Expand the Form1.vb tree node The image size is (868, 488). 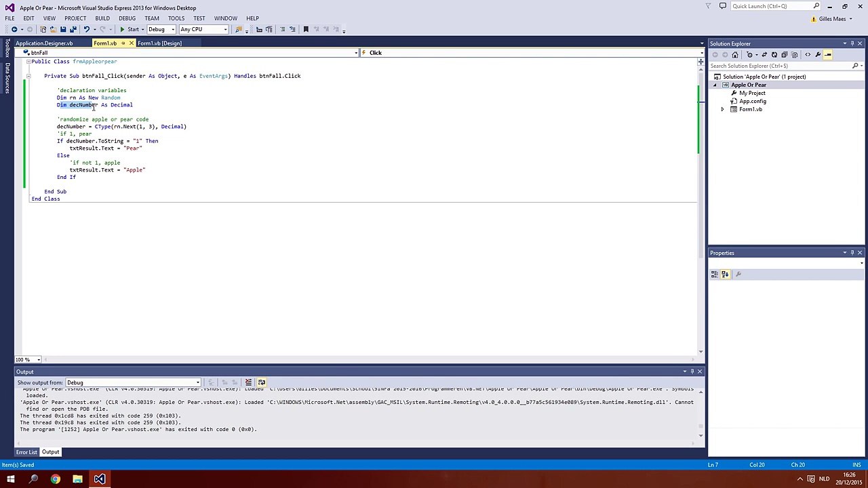tap(722, 109)
